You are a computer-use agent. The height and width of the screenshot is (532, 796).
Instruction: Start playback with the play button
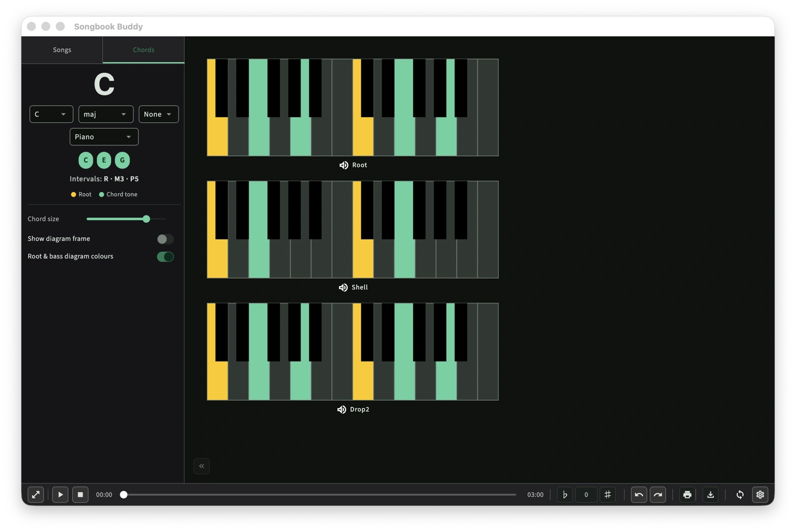pos(60,495)
